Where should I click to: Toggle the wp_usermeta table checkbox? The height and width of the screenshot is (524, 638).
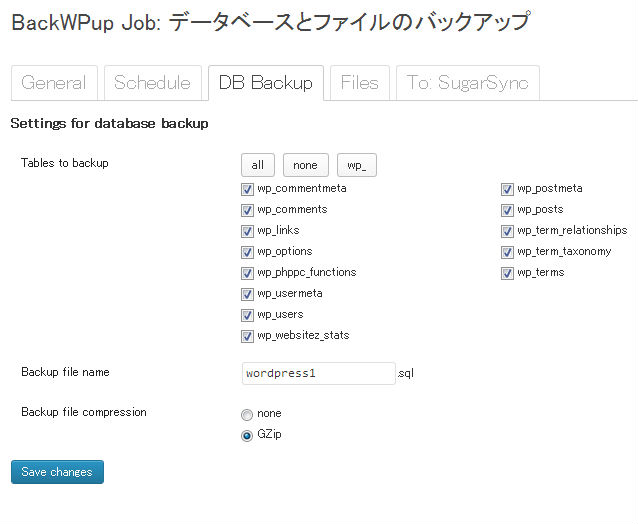tap(247, 294)
